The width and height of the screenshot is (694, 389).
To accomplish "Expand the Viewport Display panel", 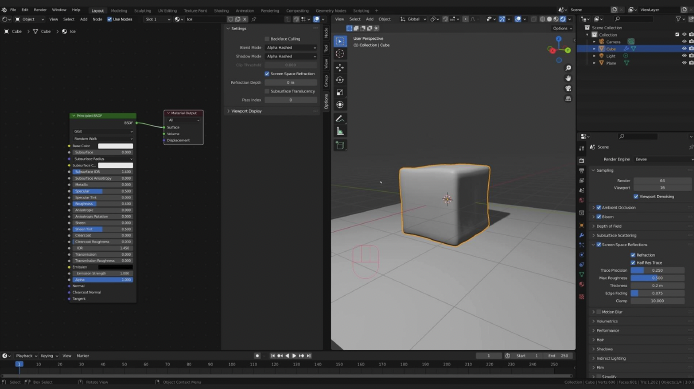I will pos(246,111).
